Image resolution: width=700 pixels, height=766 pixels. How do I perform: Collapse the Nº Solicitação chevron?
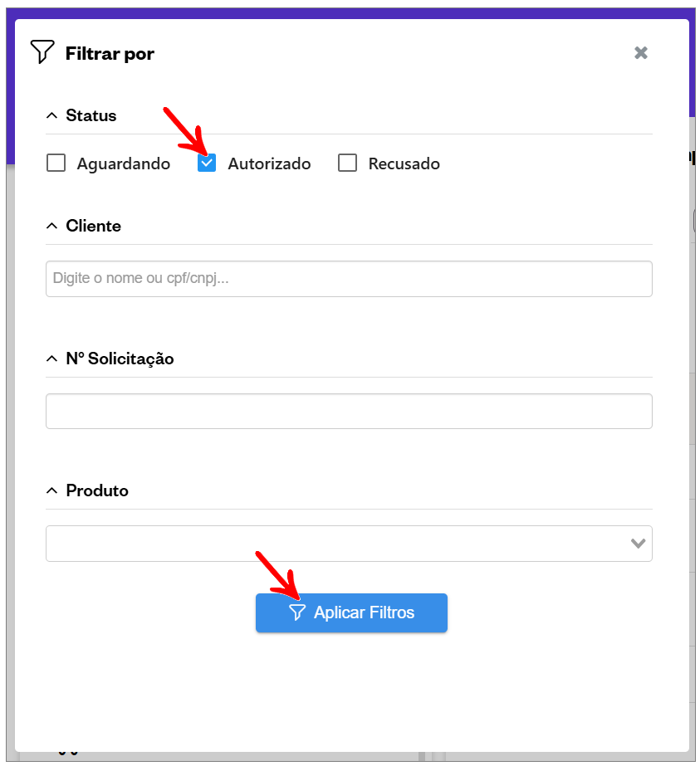[51, 359]
